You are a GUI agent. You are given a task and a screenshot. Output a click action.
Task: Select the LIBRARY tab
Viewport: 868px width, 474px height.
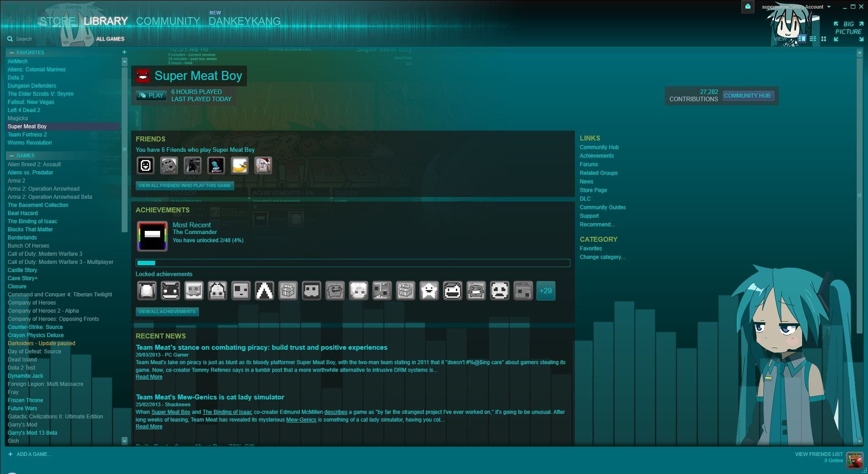pyautogui.click(x=106, y=21)
